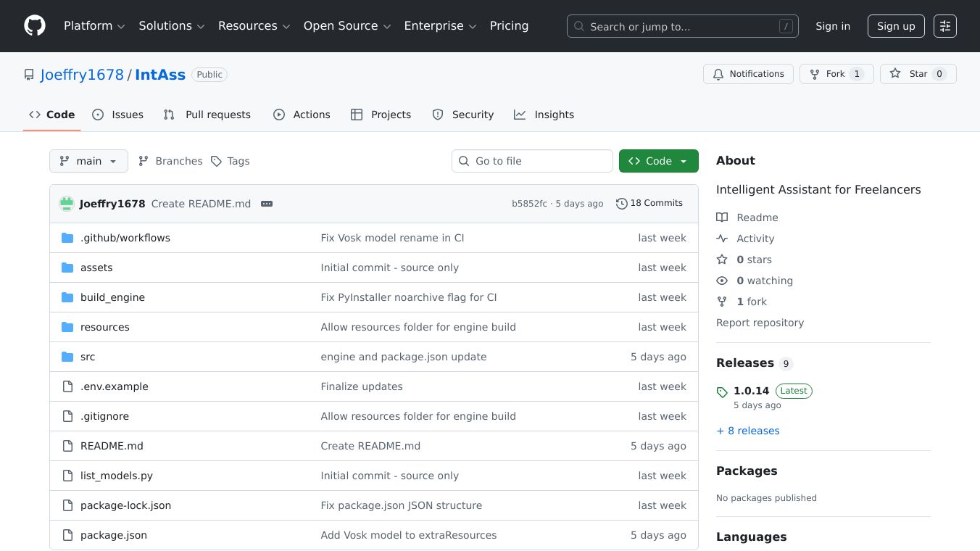980x551 pixels.
Task: Open the src folder icon
Action: [67, 357]
